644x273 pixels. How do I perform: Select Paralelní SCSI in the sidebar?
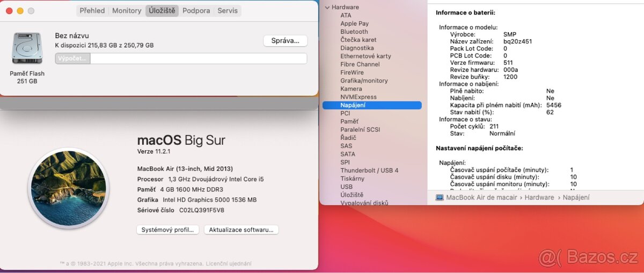360,129
